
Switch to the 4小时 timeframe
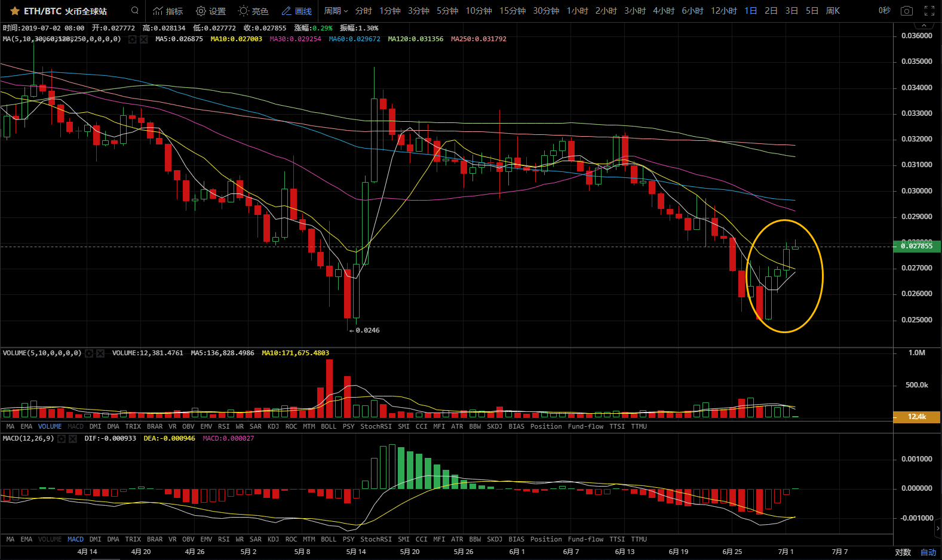tap(664, 11)
